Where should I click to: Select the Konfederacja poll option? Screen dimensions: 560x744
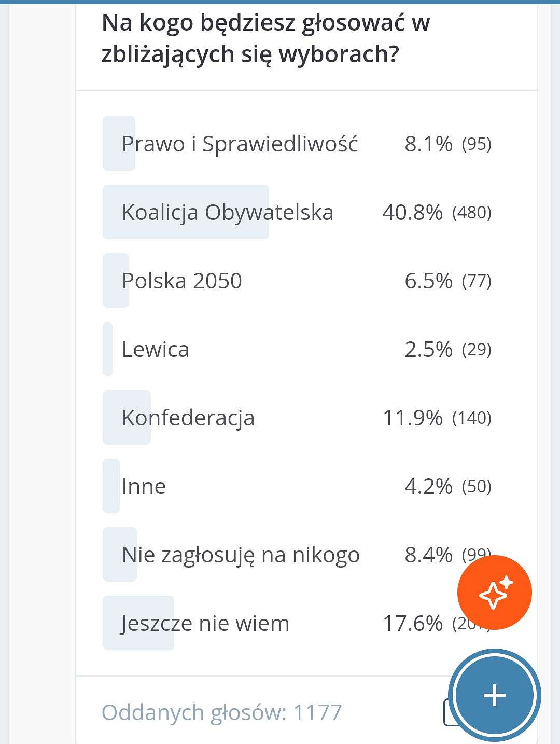(x=297, y=418)
